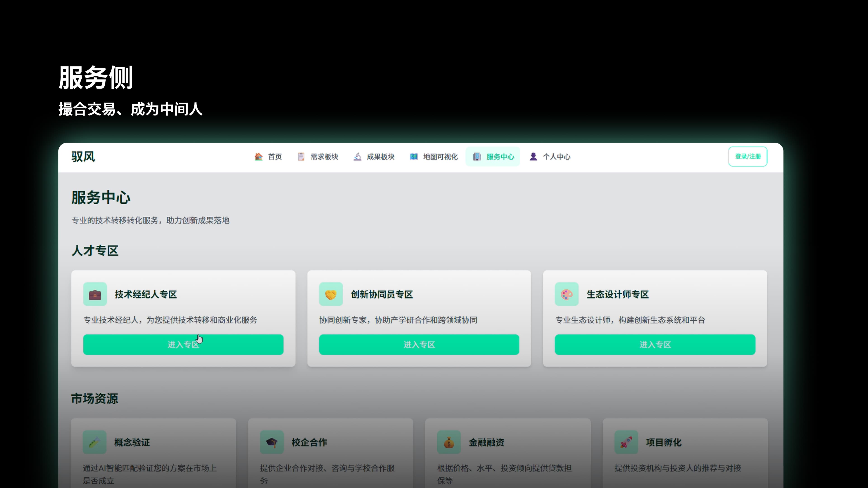
Task: Click the graduation cap icon on 校企合作 card
Action: point(271,442)
